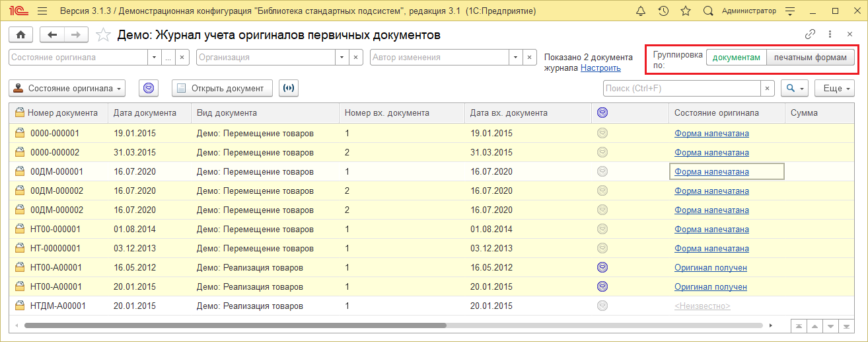Expand the Организация filter dropdown
868x342 pixels.
pos(342,58)
